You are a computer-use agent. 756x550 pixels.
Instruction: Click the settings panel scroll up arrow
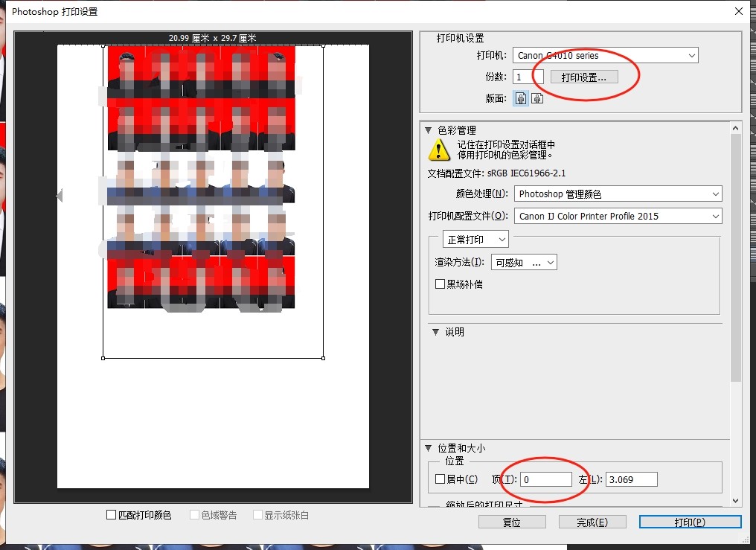pos(735,128)
